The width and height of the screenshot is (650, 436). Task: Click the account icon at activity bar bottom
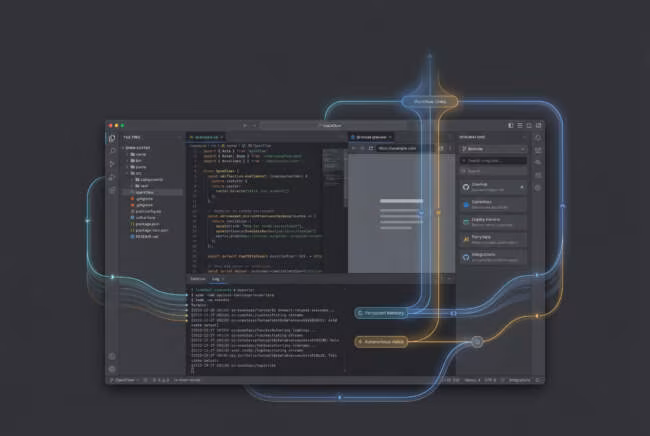[112, 356]
